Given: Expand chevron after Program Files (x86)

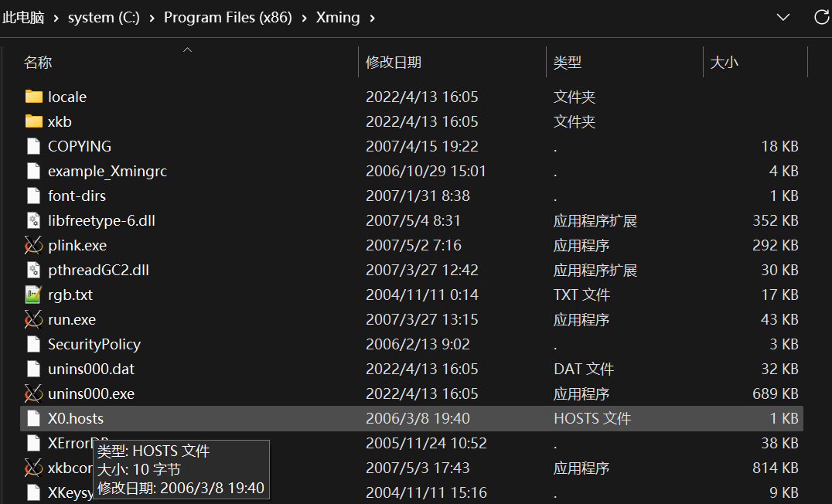Looking at the screenshot, I should coord(304,18).
